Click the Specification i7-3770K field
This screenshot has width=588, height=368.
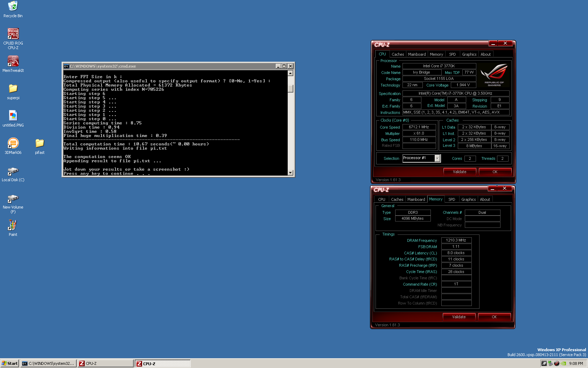tap(456, 94)
